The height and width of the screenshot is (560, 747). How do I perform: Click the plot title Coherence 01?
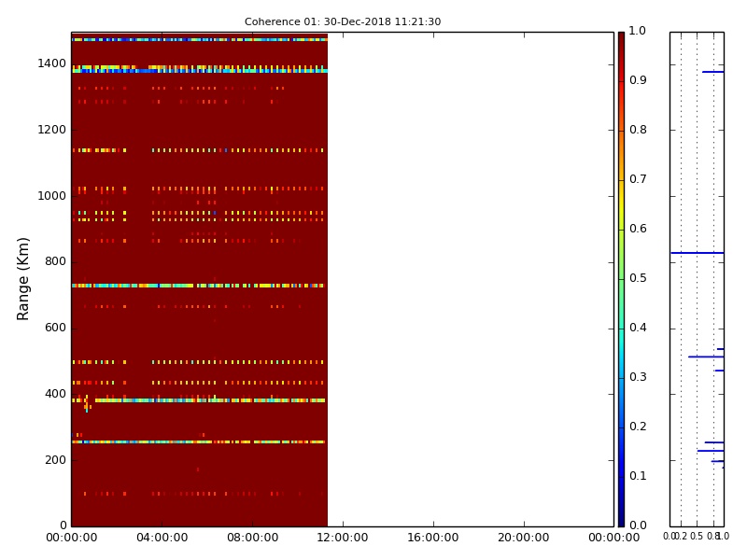(x=343, y=21)
